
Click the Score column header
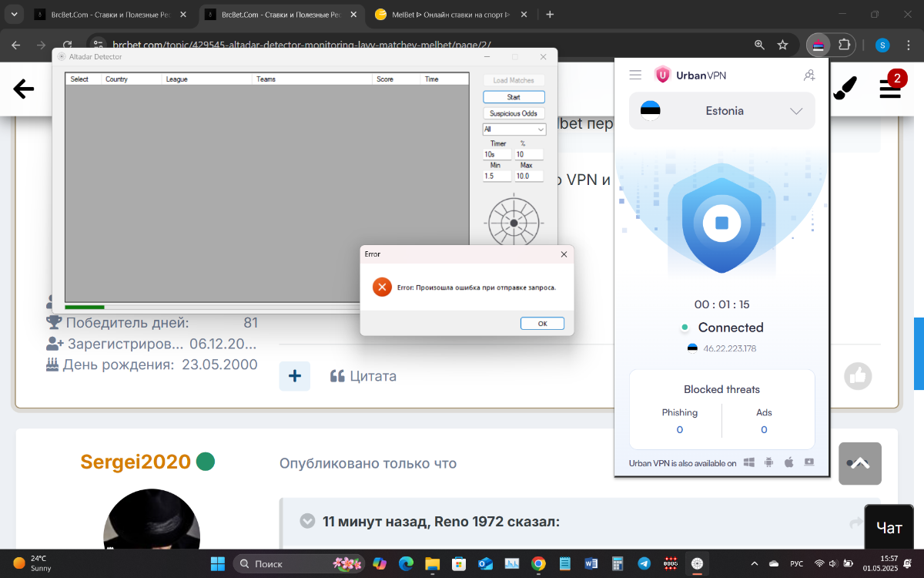click(397, 79)
